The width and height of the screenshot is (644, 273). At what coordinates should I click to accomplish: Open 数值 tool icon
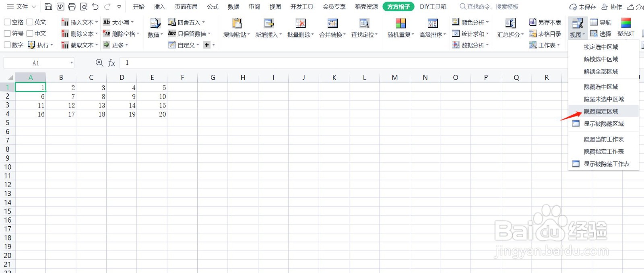tap(155, 23)
